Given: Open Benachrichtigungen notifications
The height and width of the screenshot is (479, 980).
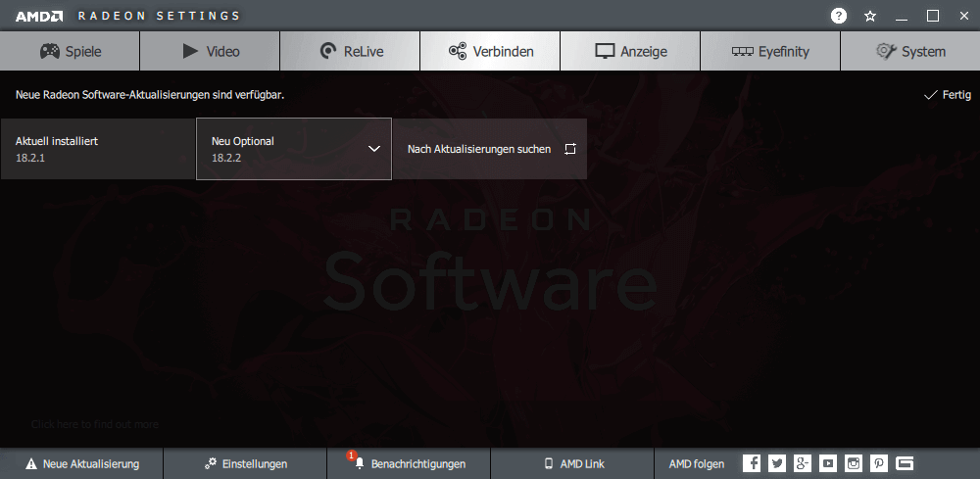Looking at the screenshot, I should point(410,464).
